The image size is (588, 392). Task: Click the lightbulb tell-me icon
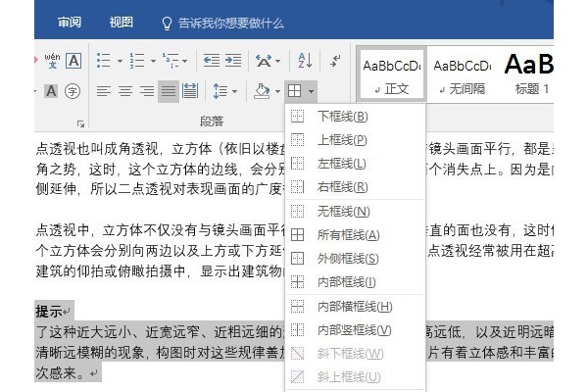click(167, 24)
